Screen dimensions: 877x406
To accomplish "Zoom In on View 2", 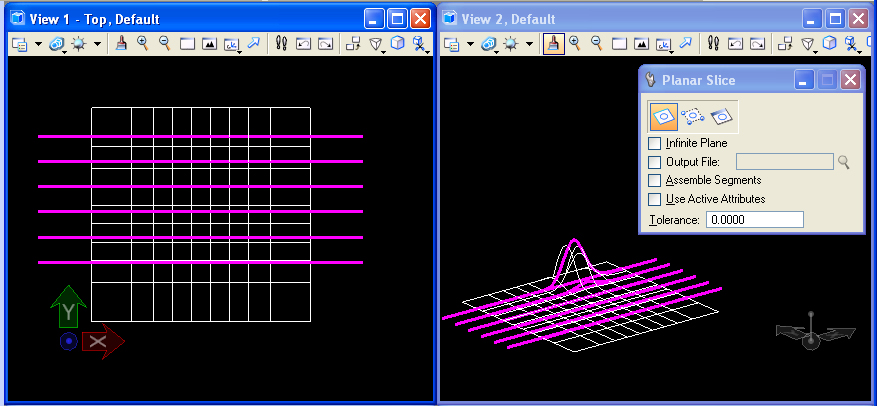I will click(x=574, y=44).
